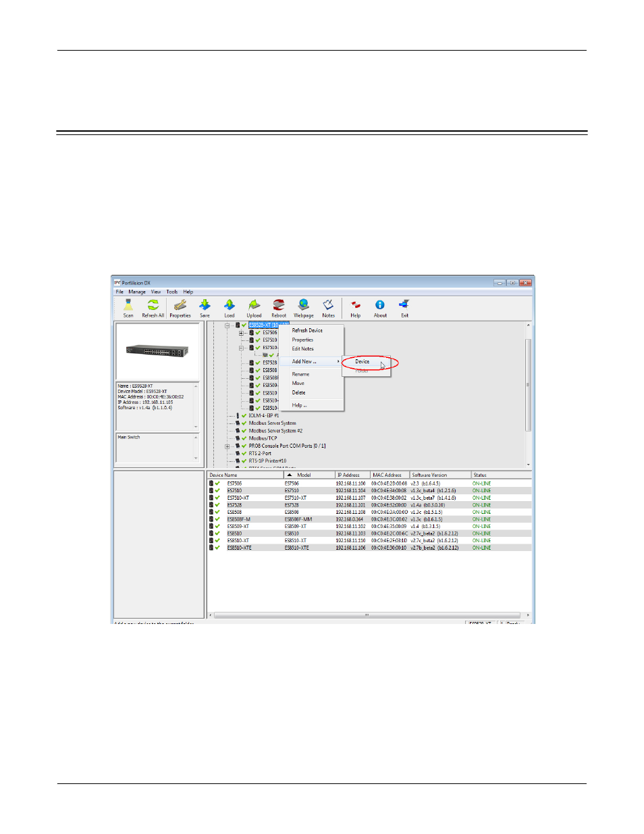The width and height of the screenshot is (644, 834).
Task: Select the ES8508 tree item
Action: 270,370
